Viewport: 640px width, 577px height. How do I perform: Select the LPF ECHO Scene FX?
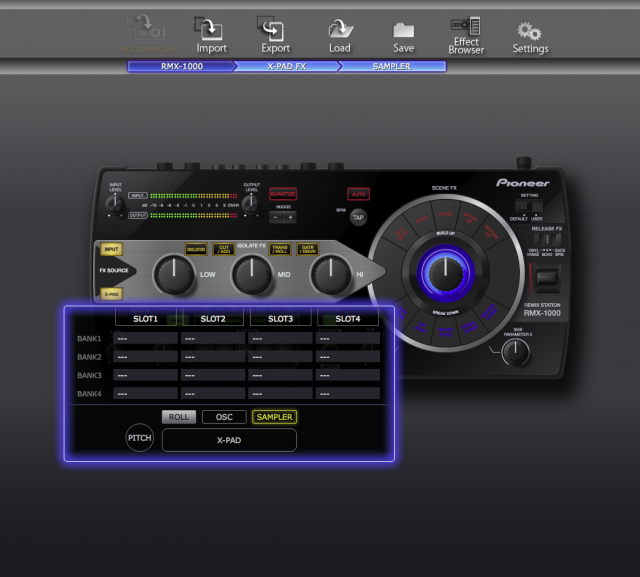pos(421,327)
